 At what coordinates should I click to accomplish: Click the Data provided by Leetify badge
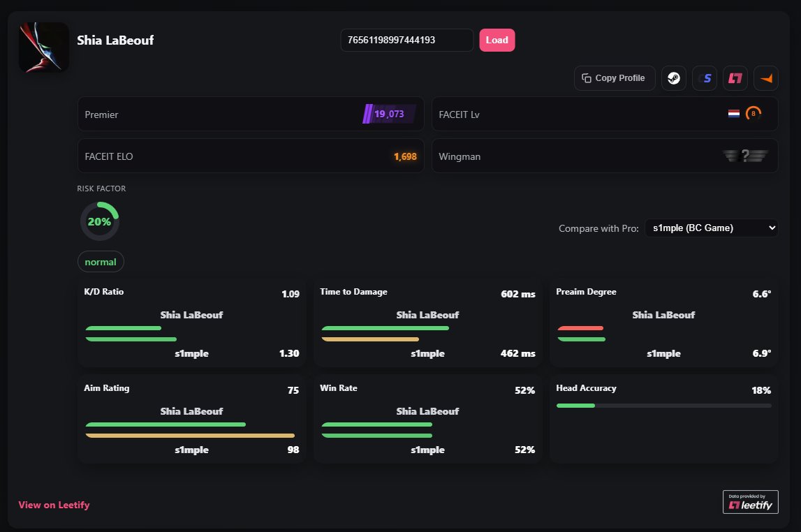pos(750,502)
